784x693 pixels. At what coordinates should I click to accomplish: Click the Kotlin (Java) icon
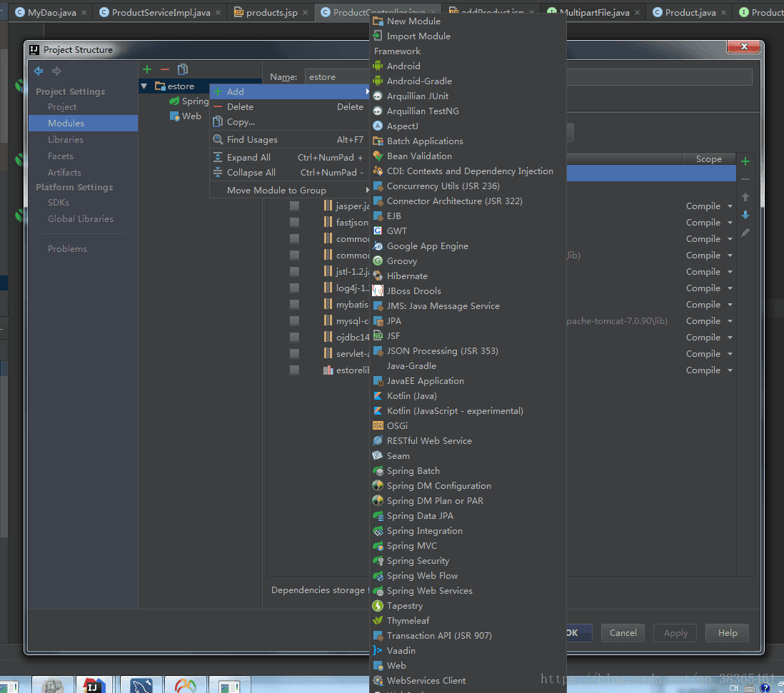(x=378, y=395)
